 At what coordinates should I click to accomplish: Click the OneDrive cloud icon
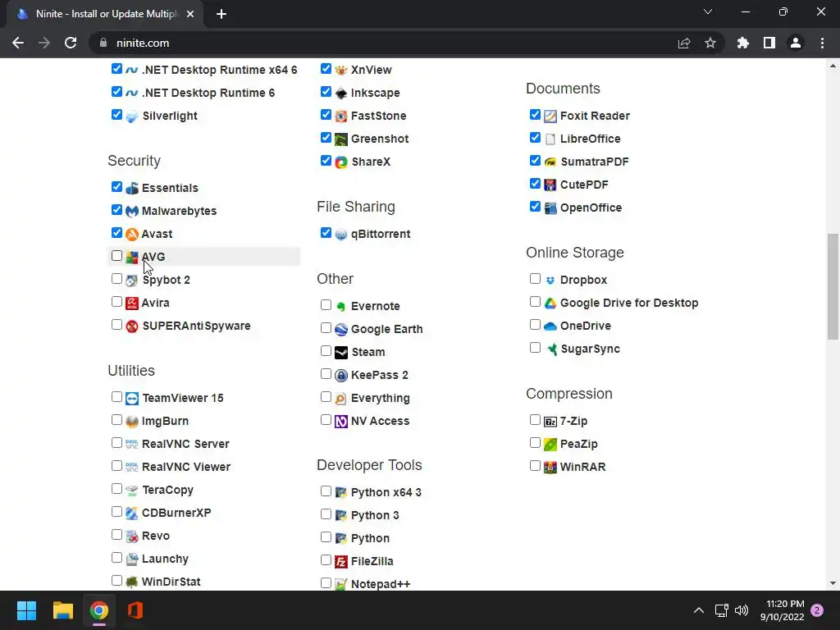550,326
